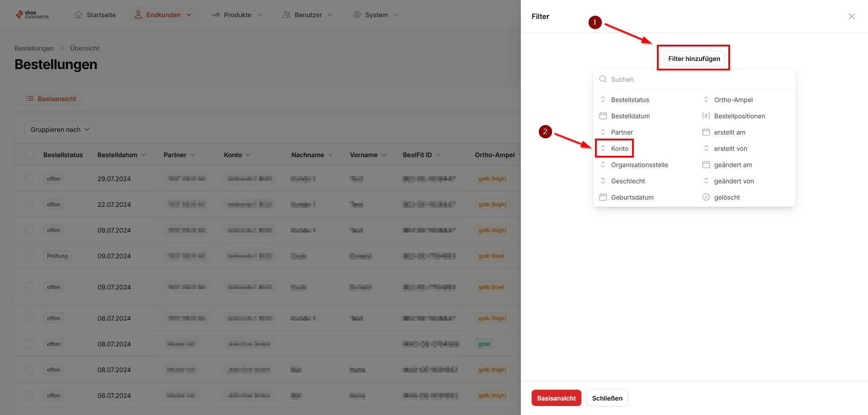Click the sort icon beside Geschlecht filter

(x=603, y=181)
